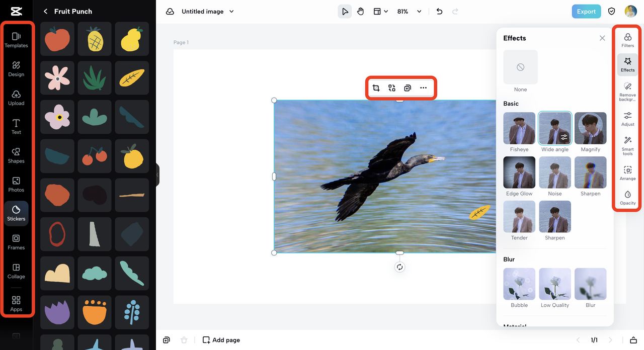The height and width of the screenshot is (350, 644).
Task: Open the Collage panel
Action: point(16,271)
